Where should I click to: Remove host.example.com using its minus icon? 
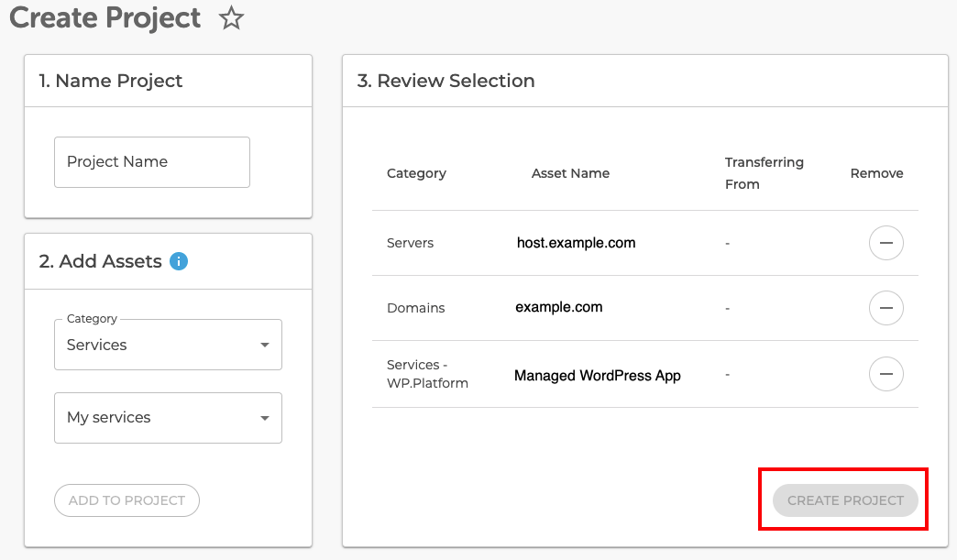click(885, 243)
